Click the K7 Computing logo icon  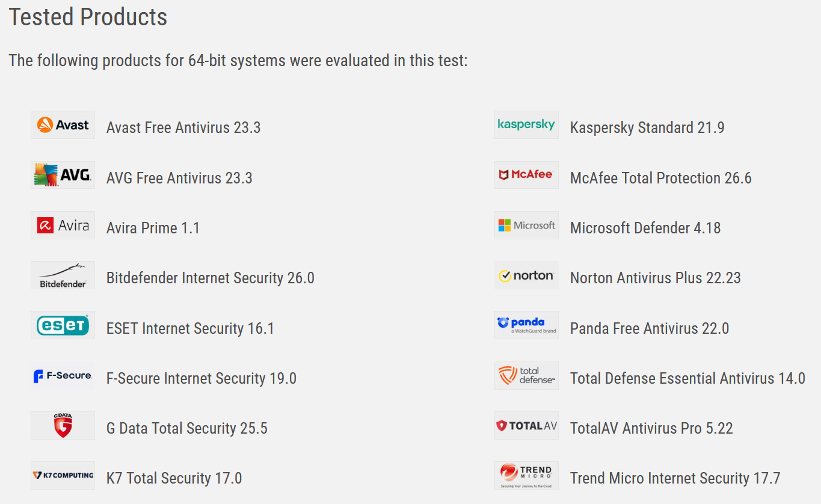63,475
